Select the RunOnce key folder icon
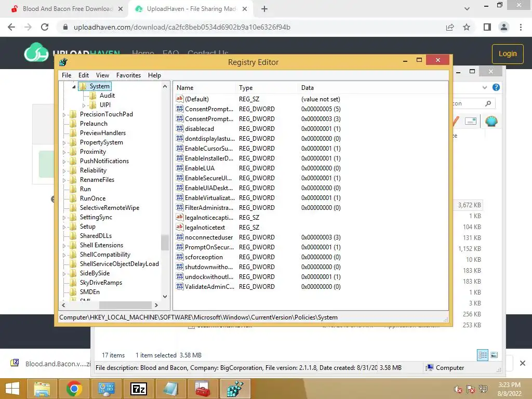 tap(73, 198)
